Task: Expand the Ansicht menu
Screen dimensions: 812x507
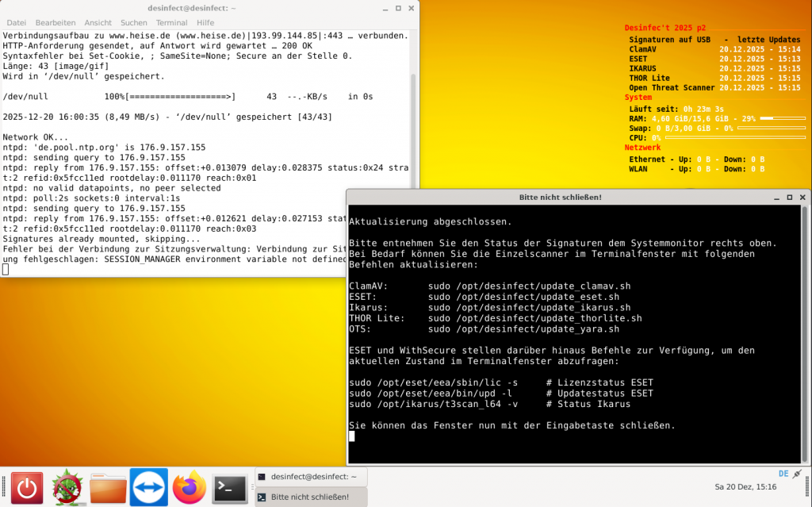Action: [x=98, y=23]
